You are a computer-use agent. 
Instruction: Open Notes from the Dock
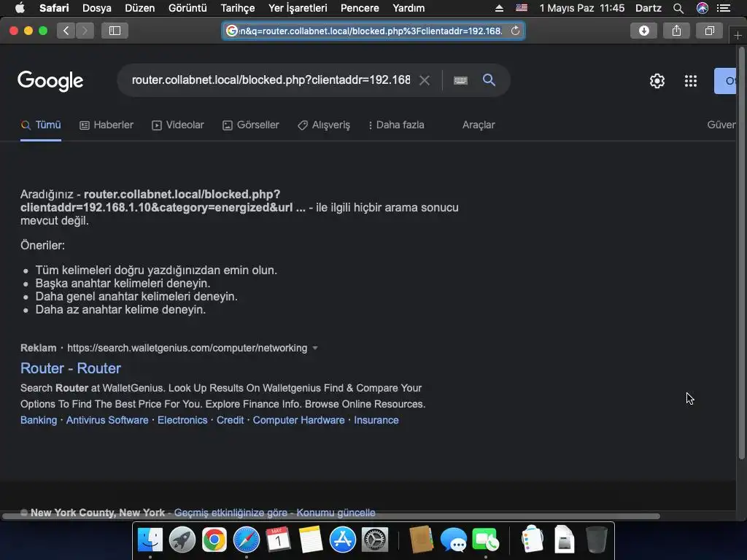click(x=311, y=540)
